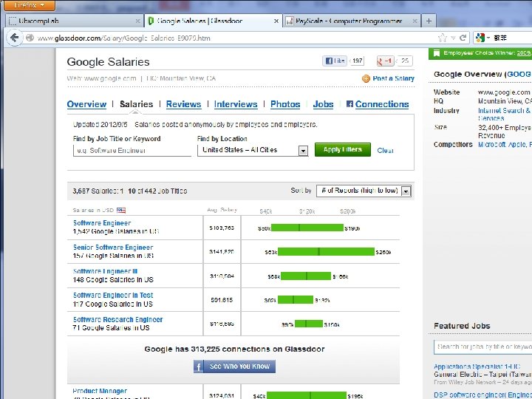Click the browser back arrow button
Screen dimensions: 532x399
pos(14,38)
